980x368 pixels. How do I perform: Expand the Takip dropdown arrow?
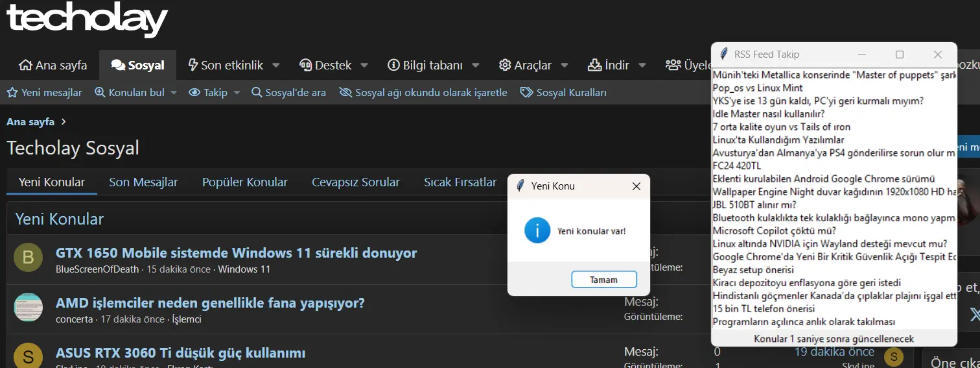pos(237,93)
